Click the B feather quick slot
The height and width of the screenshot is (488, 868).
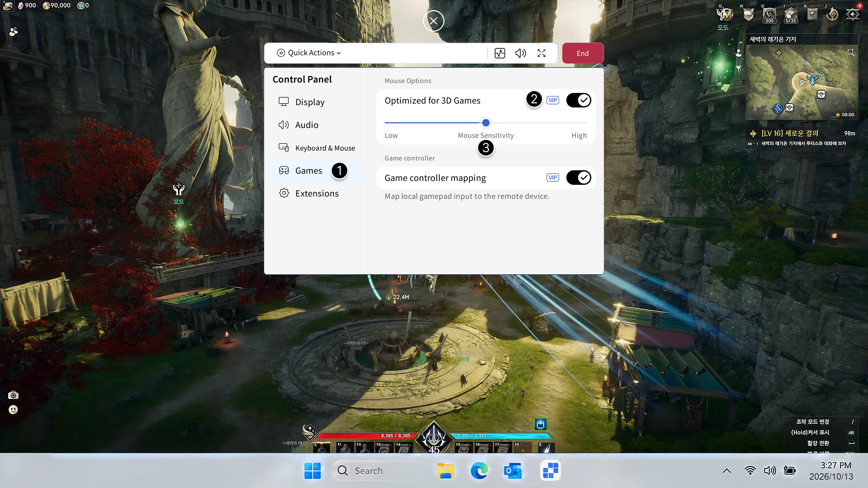tap(546, 448)
